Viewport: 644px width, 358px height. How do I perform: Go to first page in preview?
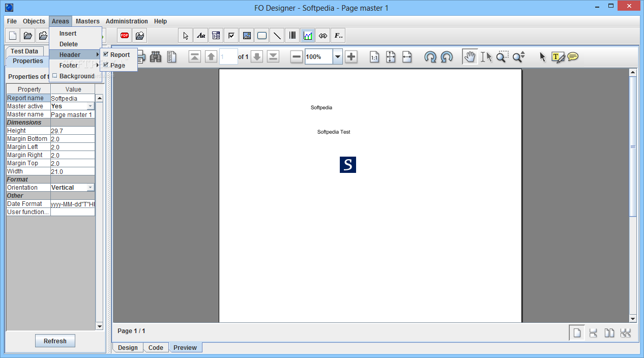click(x=195, y=57)
